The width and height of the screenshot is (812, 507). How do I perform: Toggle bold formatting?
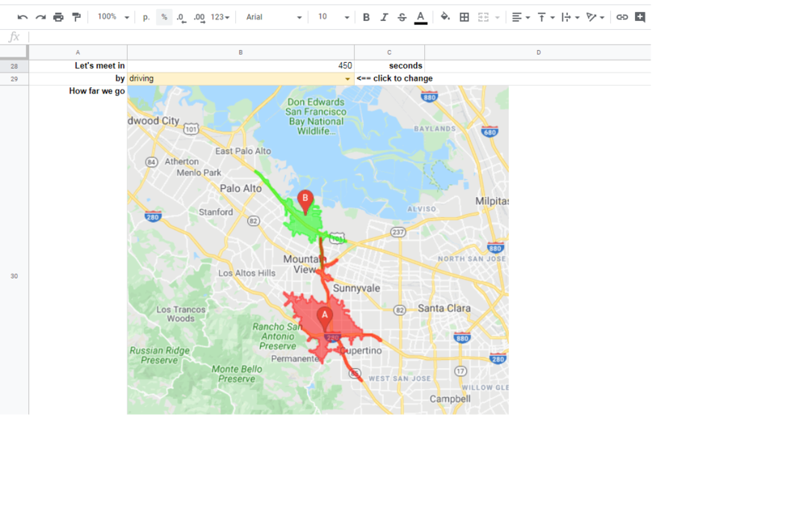(366, 16)
